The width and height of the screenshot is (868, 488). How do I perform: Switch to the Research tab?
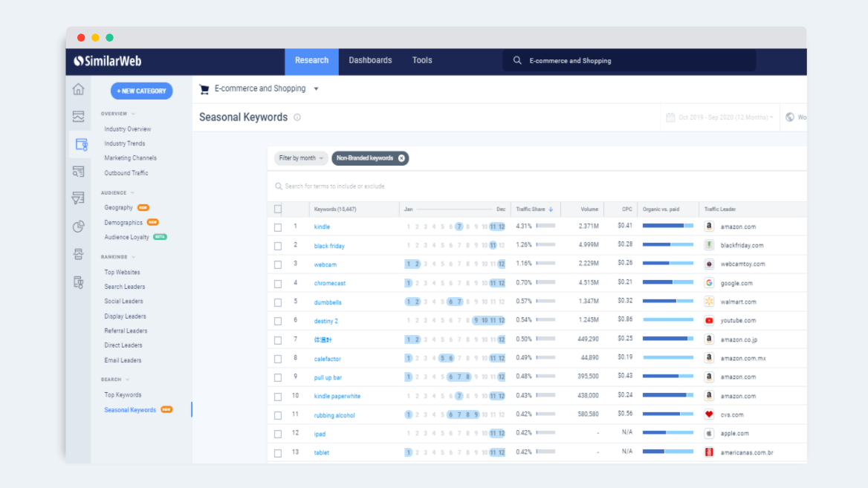click(x=311, y=61)
